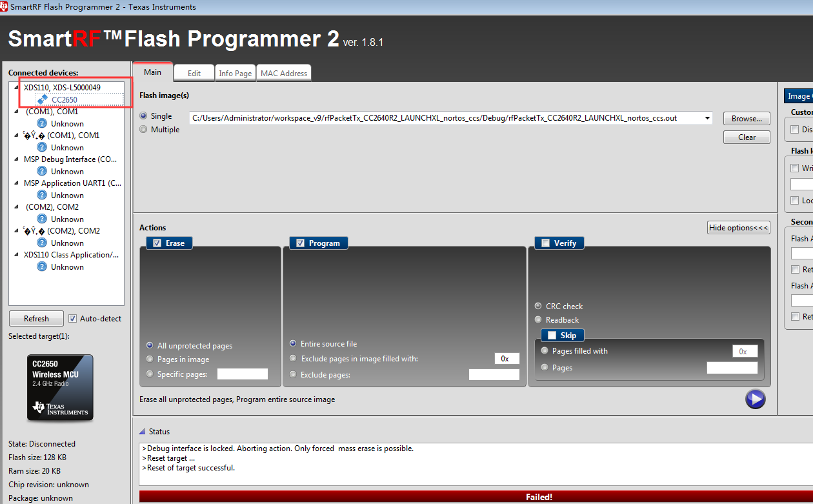The width and height of the screenshot is (813, 504).
Task: Click the Refresh devices button
Action: point(36,318)
